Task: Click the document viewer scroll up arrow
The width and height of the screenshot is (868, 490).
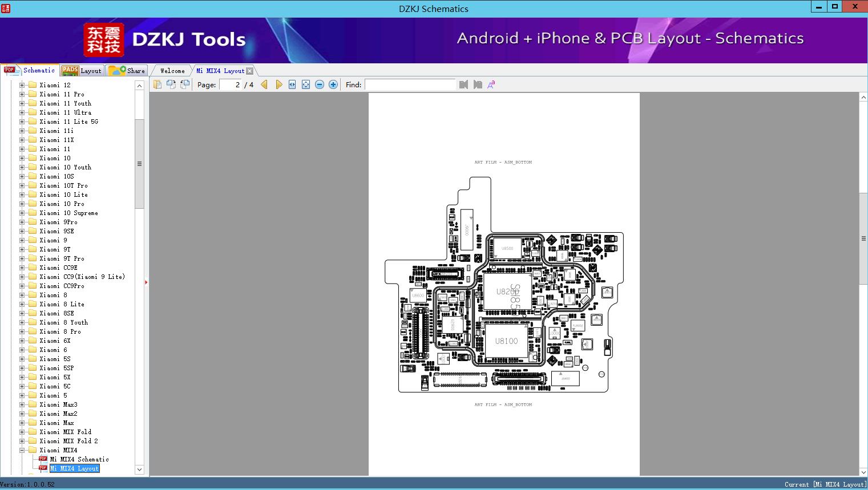Action: [x=863, y=98]
